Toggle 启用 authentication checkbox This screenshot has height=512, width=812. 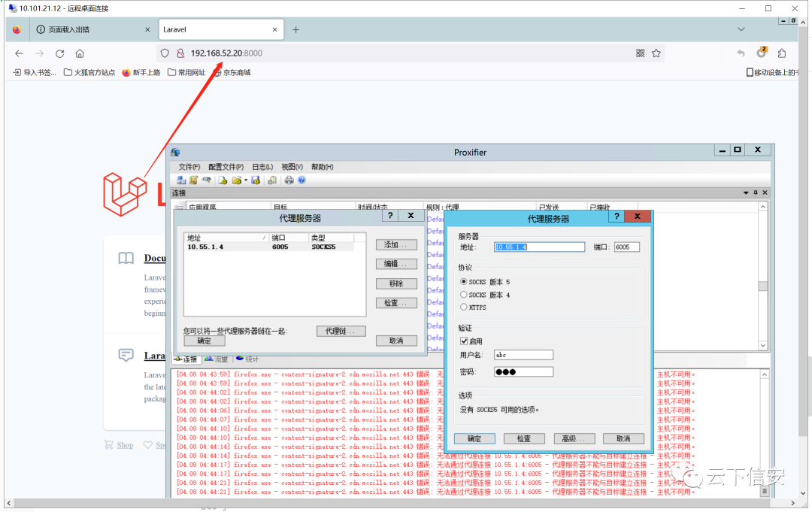pos(464,341)
